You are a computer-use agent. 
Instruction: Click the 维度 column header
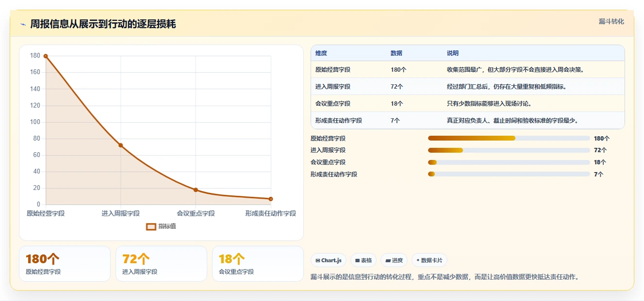321,53
